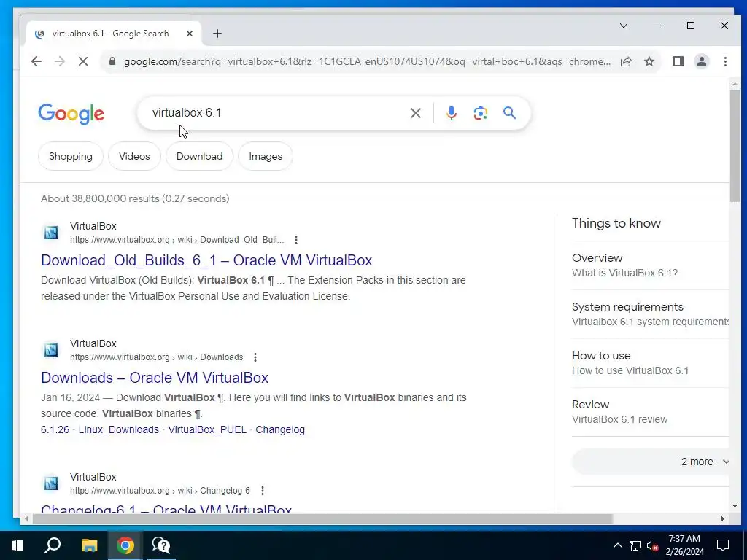Open System requirements in Things to know
The image size is (747, 560).
650,314
